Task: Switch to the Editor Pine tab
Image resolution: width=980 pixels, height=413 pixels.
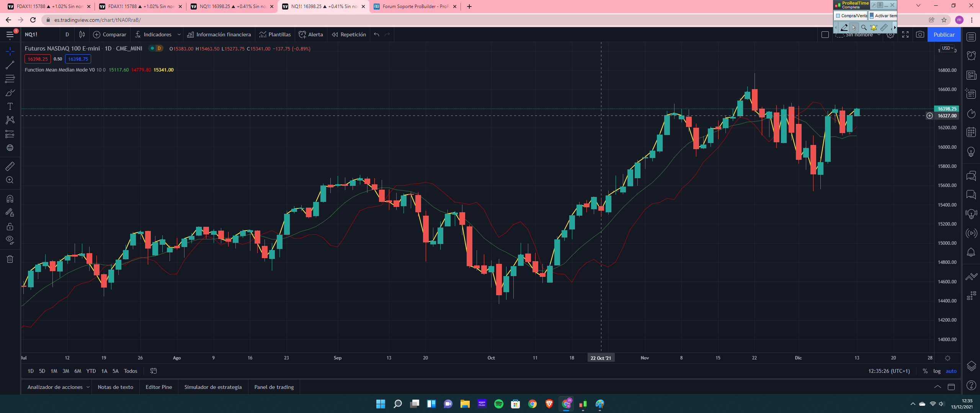Action: click(x=158, y=387)
